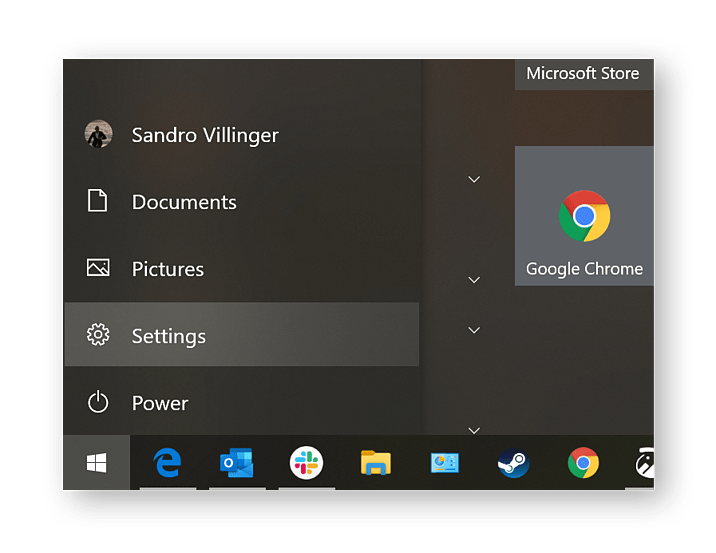Open Pictures from the Start menu
This screenshot has height=553, width=716.
click(x=167, y=269)
